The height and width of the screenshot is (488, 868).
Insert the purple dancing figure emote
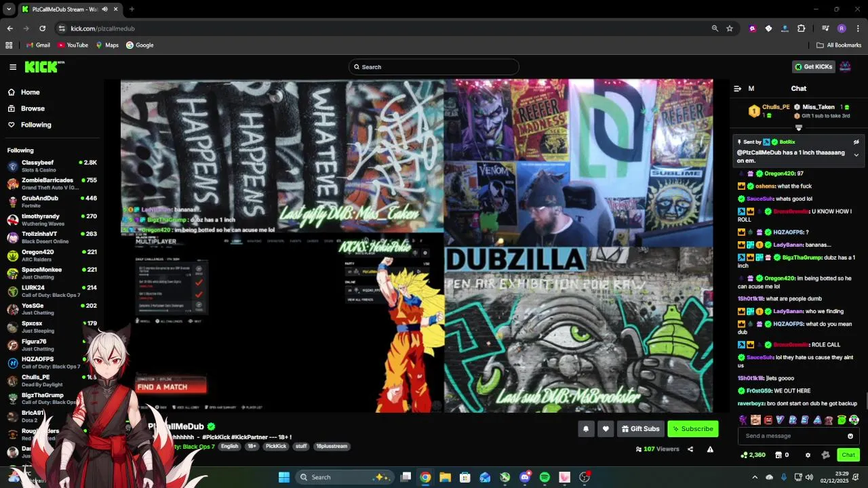[x=743, y=420]
